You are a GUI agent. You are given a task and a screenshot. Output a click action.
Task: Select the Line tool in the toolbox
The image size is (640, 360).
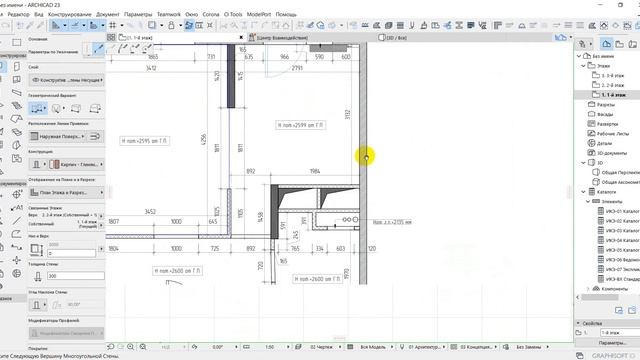click(17, 221)
